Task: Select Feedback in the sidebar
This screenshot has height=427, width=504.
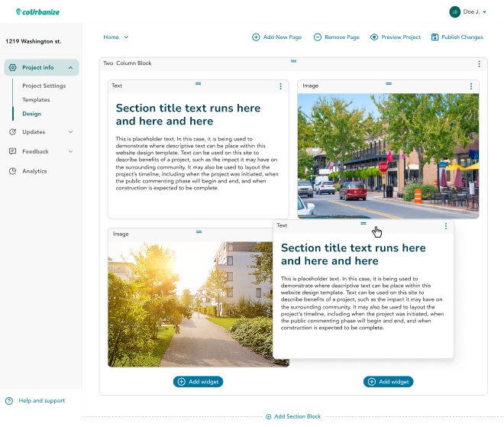Action: [35, 151]
